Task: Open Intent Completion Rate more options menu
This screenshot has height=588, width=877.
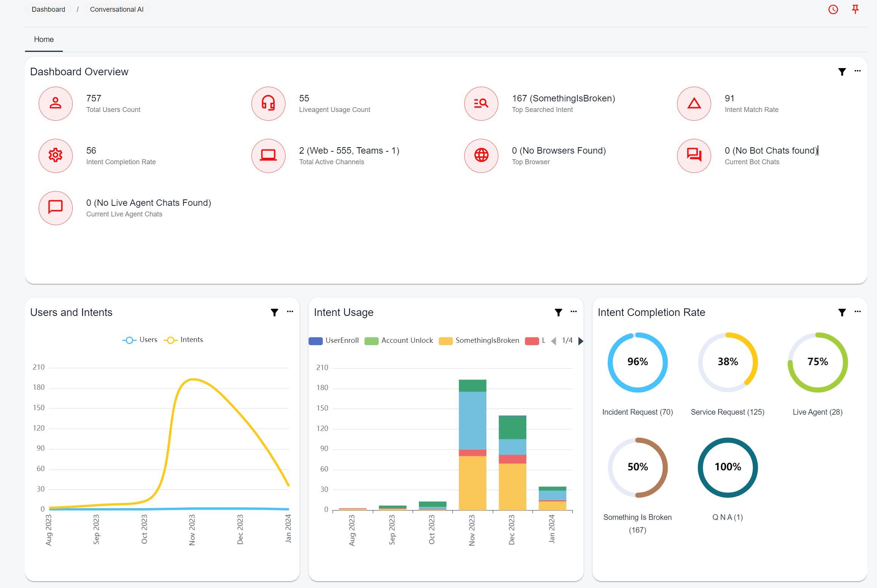Action: [x=857, y=311]
